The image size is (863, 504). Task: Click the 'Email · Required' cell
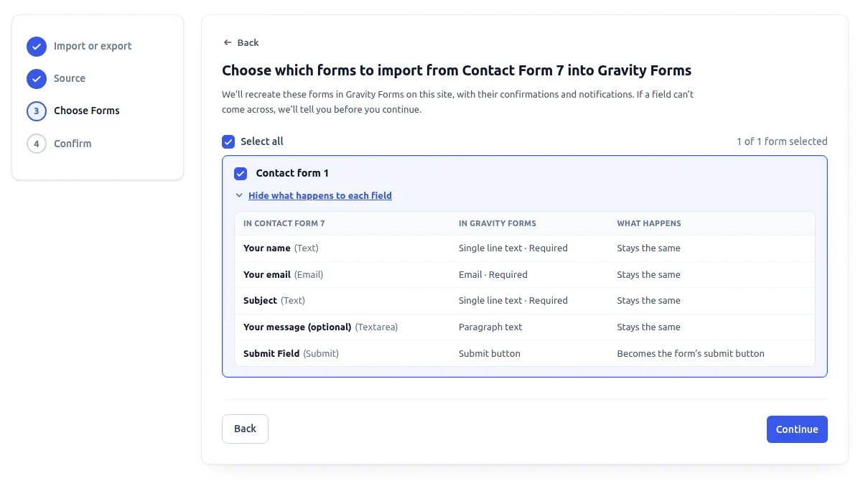coord(493,275)
